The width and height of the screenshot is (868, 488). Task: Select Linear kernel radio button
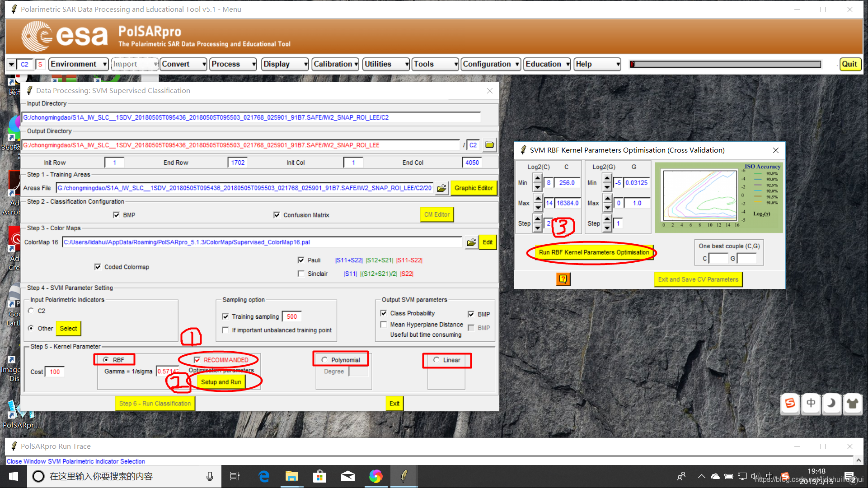(436, 360)
